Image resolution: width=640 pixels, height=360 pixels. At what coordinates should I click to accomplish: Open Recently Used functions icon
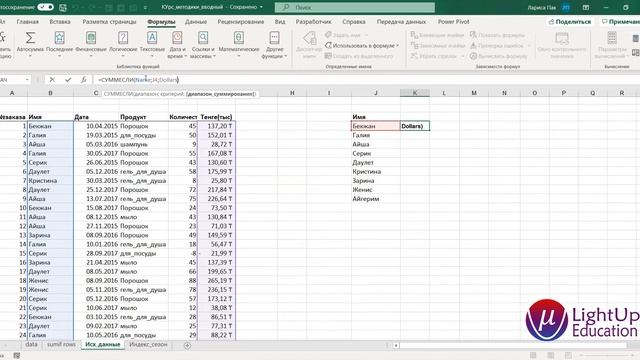60,38
